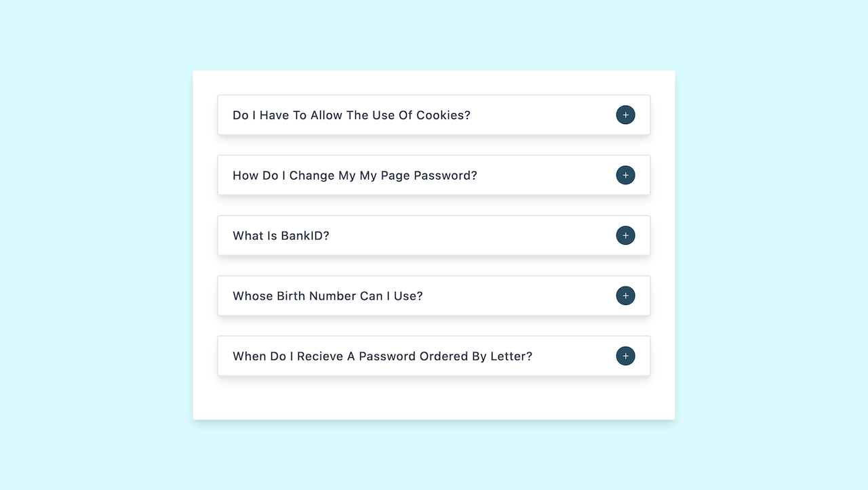Click the light blue page background outside the card

pos(95,244)
